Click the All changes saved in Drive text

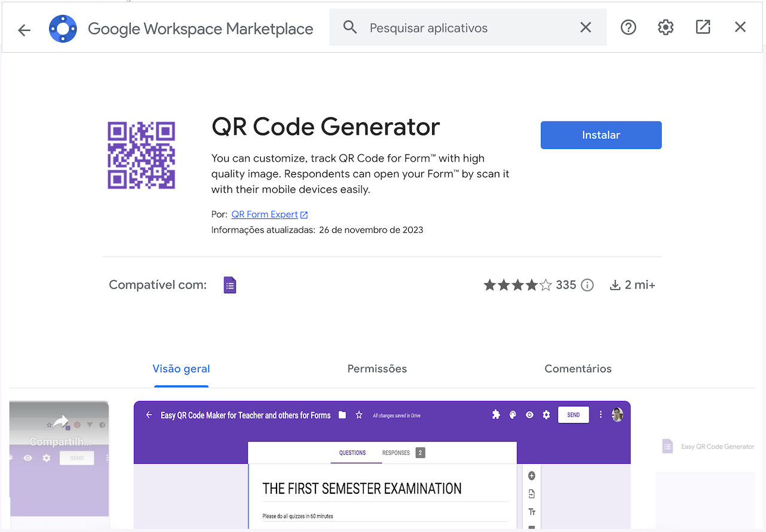397,415
